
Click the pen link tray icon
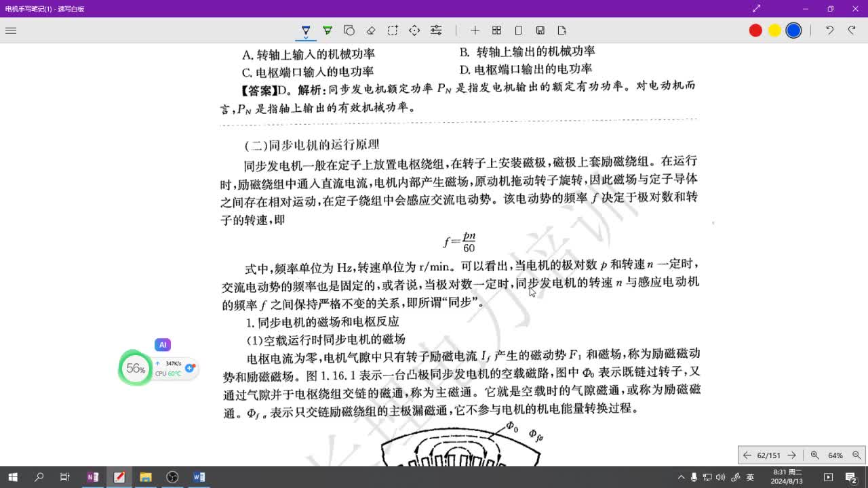pos(735,477)
